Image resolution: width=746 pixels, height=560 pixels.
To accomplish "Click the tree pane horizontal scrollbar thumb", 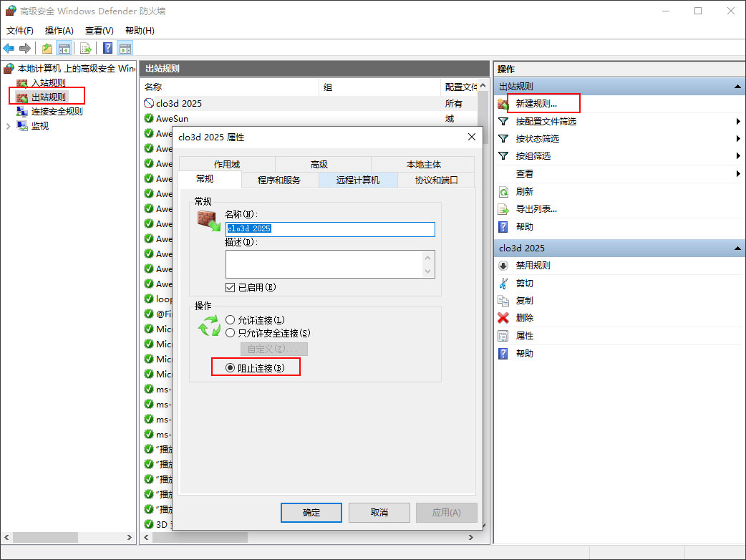I will click(45, 537).
